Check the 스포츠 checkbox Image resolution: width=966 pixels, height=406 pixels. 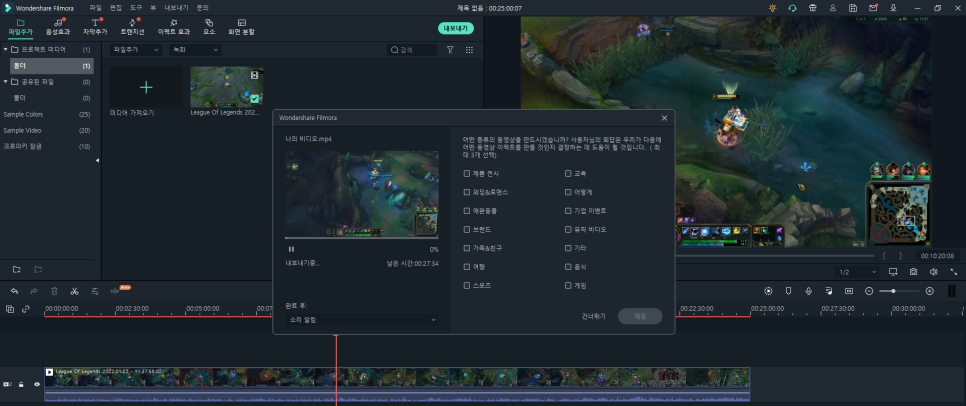467,286
